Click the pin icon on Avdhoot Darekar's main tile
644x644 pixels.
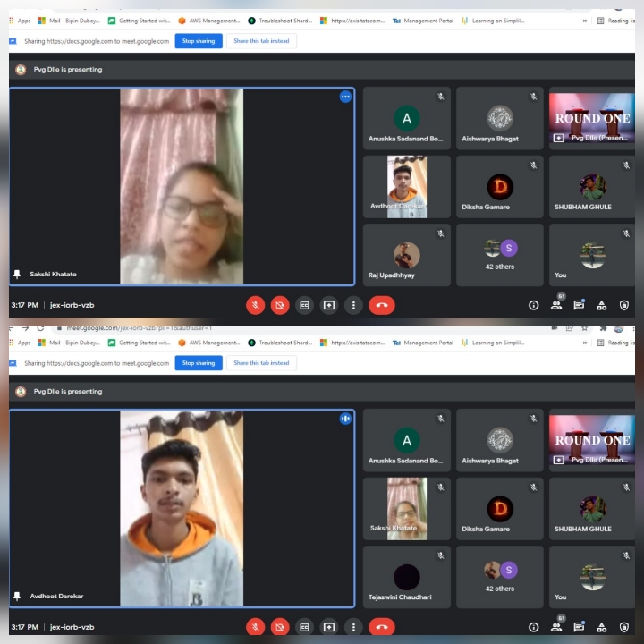[x=17, y=596]
